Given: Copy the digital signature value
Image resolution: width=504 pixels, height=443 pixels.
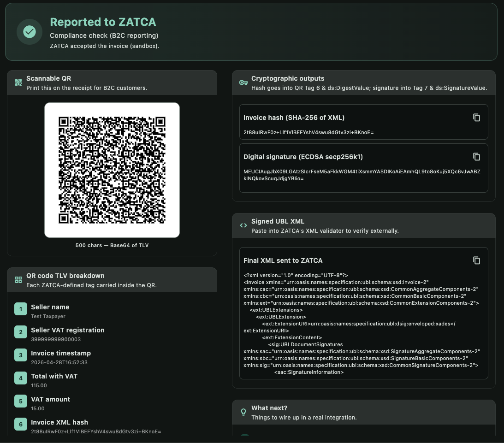Looking at the screenshot, I should click(x=476, y=157).
